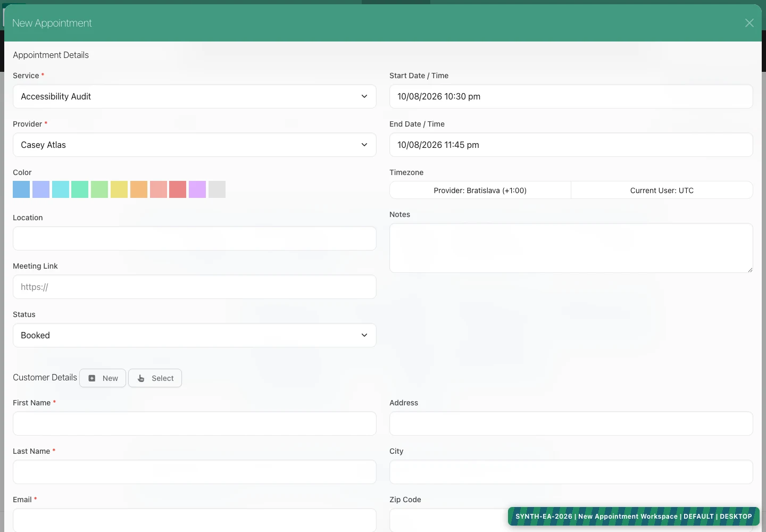This screenshot has height=532, width=766.
Task: Click the Timezone label
Action: point(406,172)
